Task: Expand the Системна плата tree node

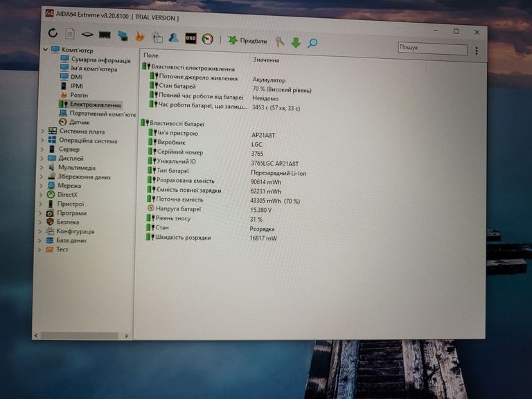Action: (42, 131)
